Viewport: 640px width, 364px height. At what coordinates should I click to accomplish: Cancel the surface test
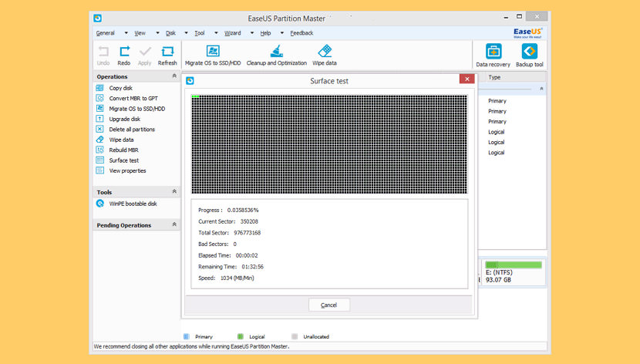click(x=329, y=305)
